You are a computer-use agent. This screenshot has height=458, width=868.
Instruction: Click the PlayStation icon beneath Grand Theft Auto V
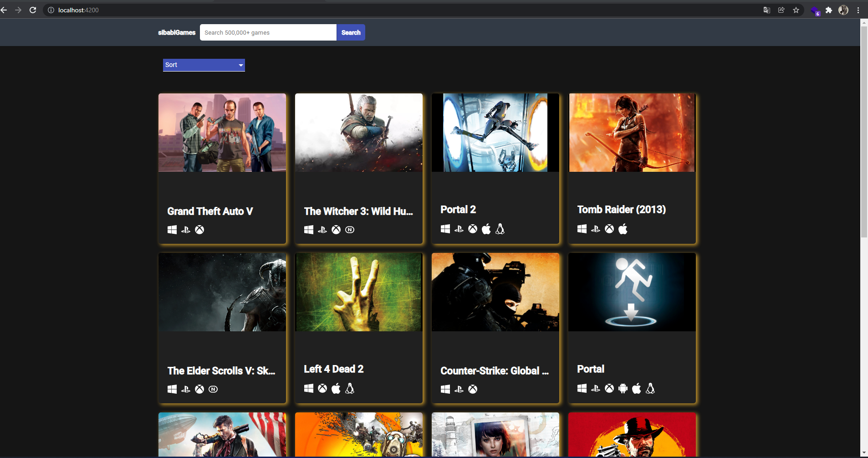pos(185,230)
